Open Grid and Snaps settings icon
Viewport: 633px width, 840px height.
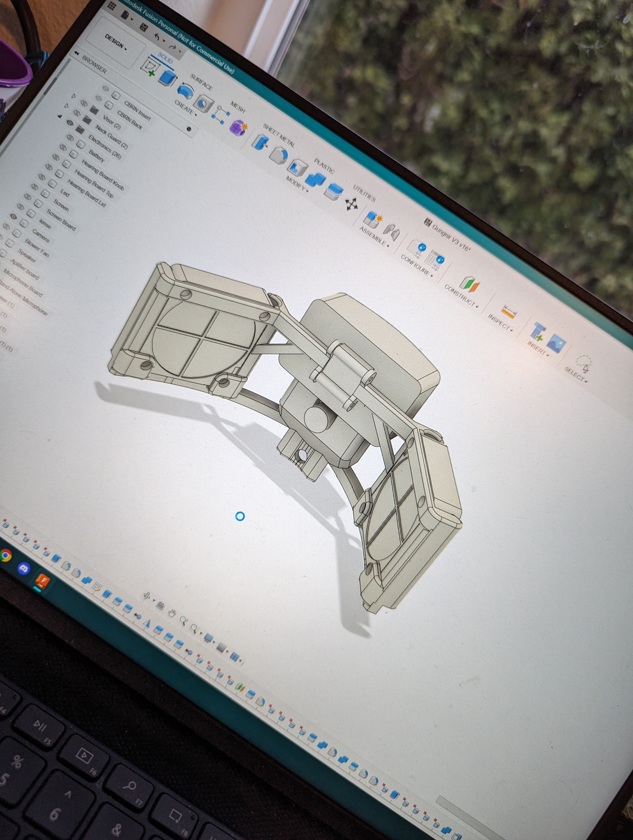point(222,647)
